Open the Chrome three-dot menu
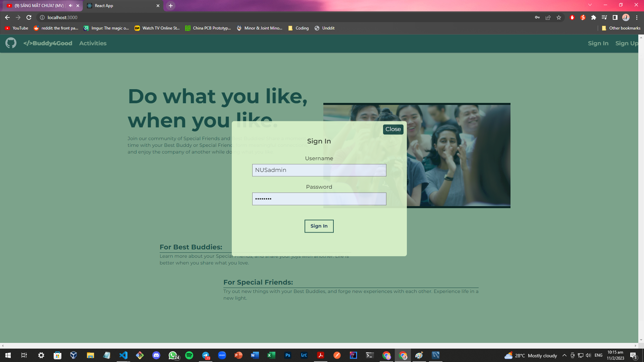 [x=637, y=17]
